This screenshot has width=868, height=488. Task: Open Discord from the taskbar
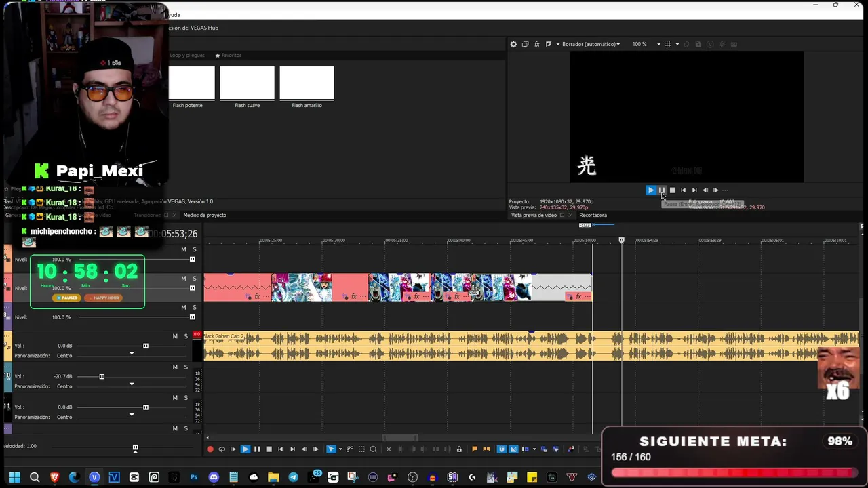click(214, 477)
